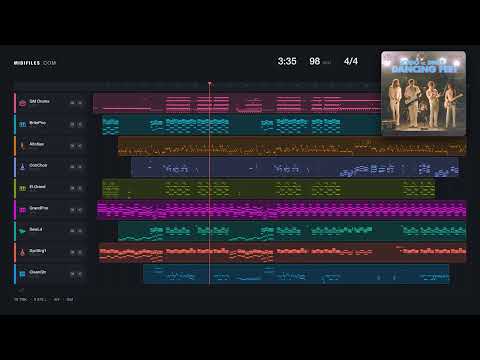Solo the SynStrg1 track
This screenshot has height=360, width=480.
pos(80,252)
